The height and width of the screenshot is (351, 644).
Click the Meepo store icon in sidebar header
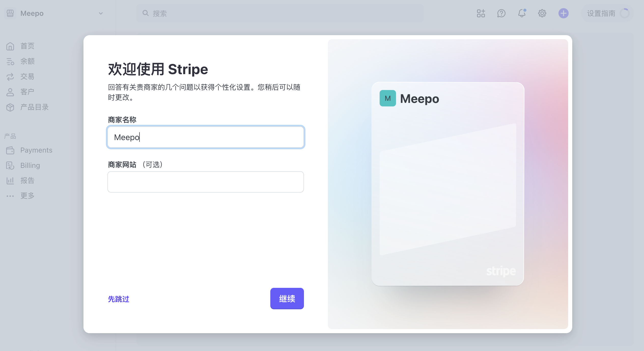10,13
